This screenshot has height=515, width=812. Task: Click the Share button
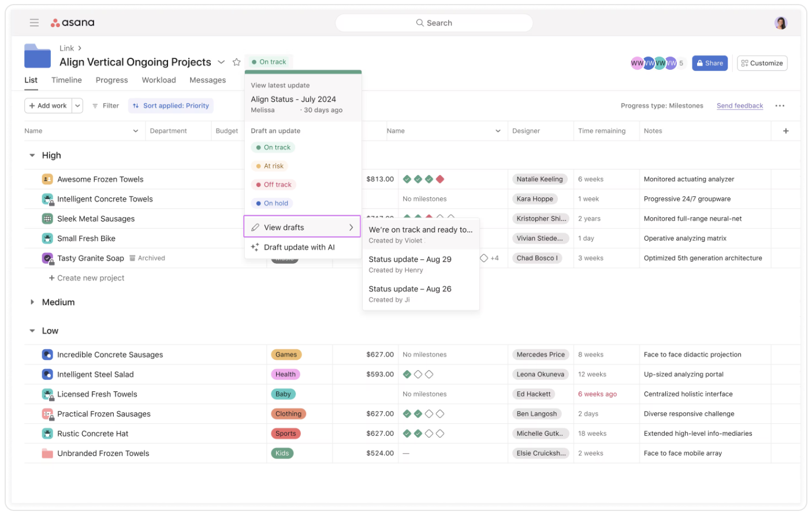(709, 64)
